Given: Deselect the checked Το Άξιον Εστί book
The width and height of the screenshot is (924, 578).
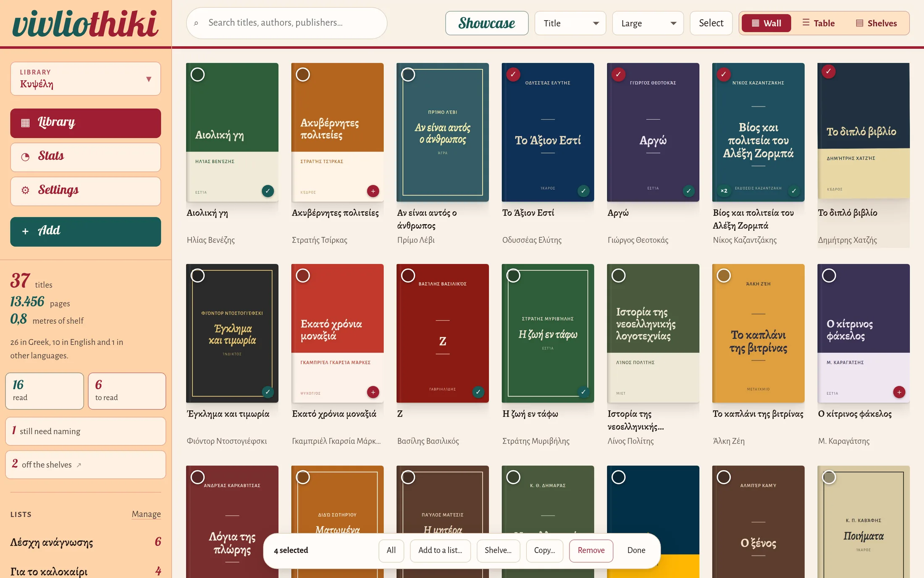Looking at the screenshot, I should (513, 74).
